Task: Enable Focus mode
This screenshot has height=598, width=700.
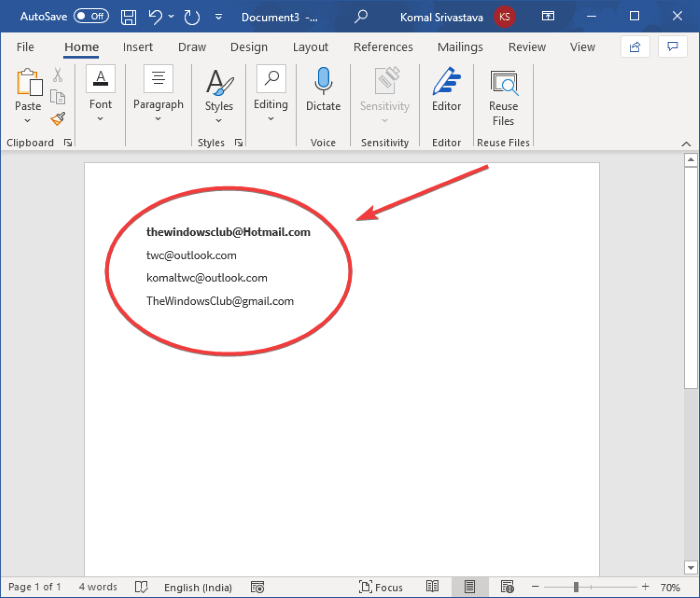Action: 381,587
